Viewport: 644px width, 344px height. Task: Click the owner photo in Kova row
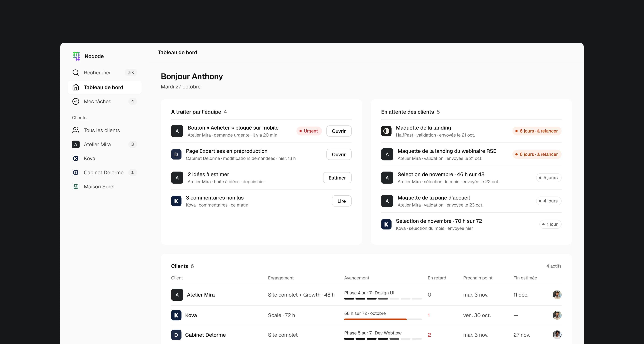(557, 315)
